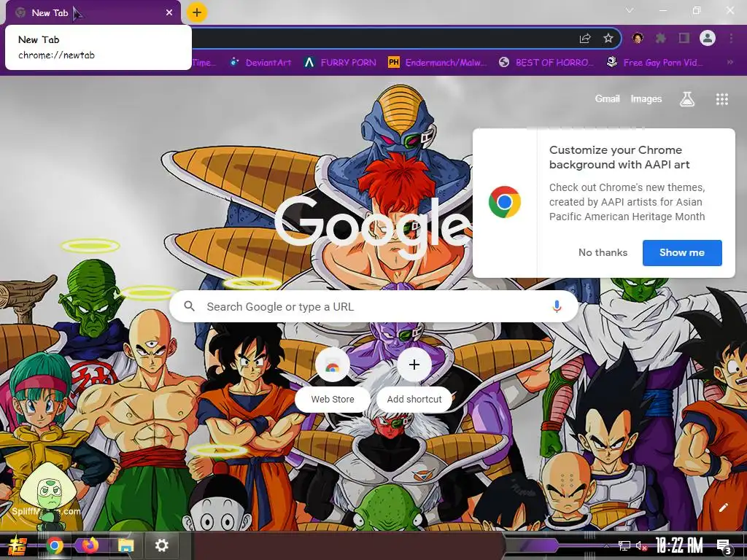Close the New Tab tab

169,13
